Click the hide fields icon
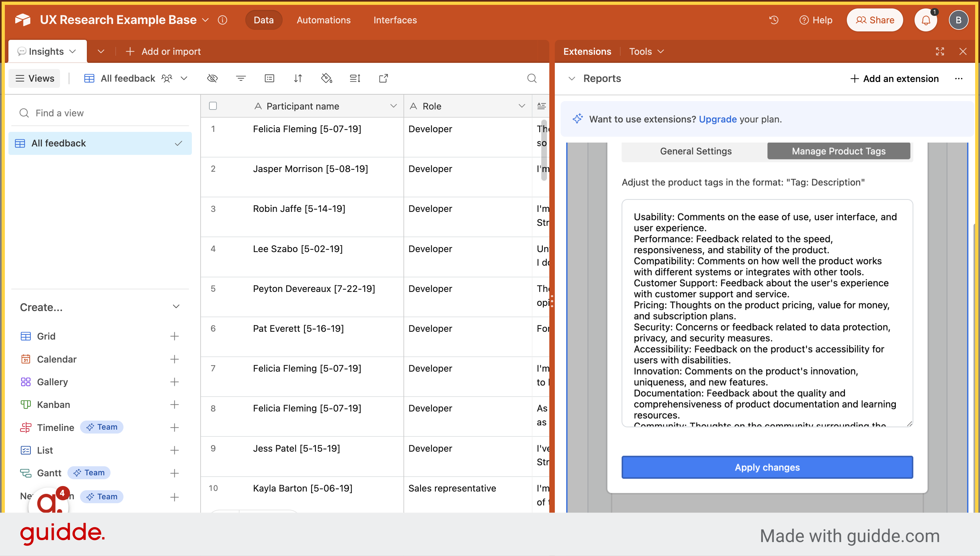Viewport: 980px width, 556px height. point(213,79)
